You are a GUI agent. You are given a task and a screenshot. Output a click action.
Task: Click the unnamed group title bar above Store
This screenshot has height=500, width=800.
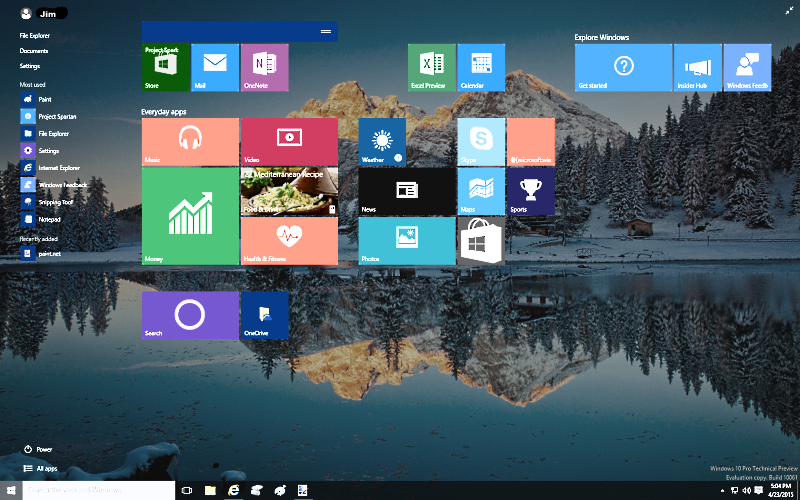(240, 31)
